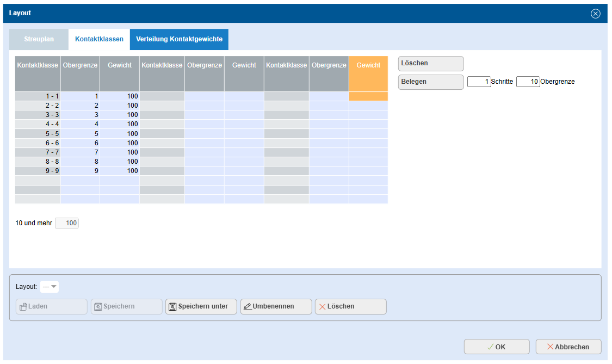Click the red X Löschen layout button

point(350,306)
